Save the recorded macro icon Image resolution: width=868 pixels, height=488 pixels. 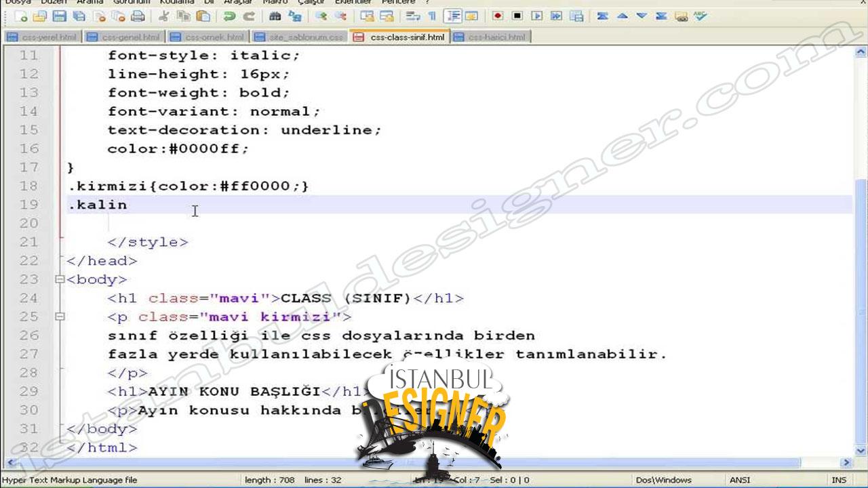[x=576, y=16]
